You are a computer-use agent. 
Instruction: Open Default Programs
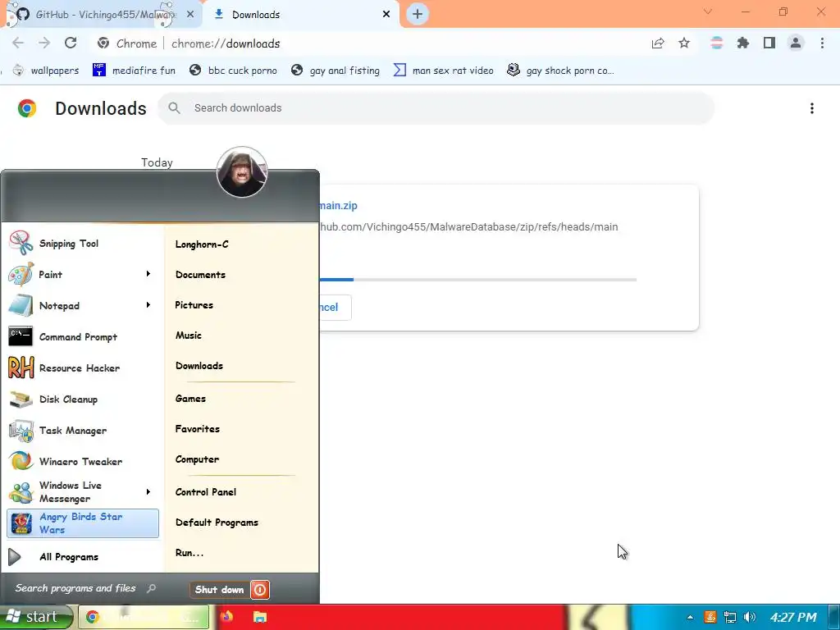point(217,523)
